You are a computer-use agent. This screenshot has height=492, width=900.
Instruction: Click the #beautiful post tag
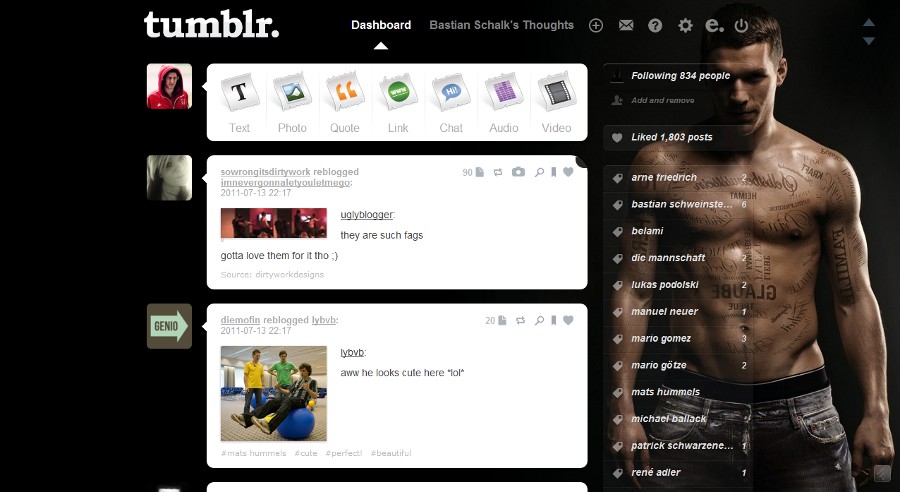pyautogui.click(x=390, y=453)
